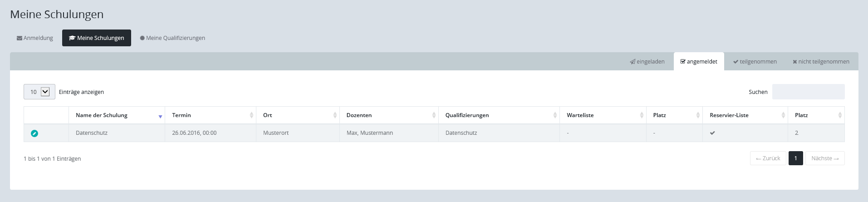
Task: Click the Zurück pagination button
Action: coord(768,158)
